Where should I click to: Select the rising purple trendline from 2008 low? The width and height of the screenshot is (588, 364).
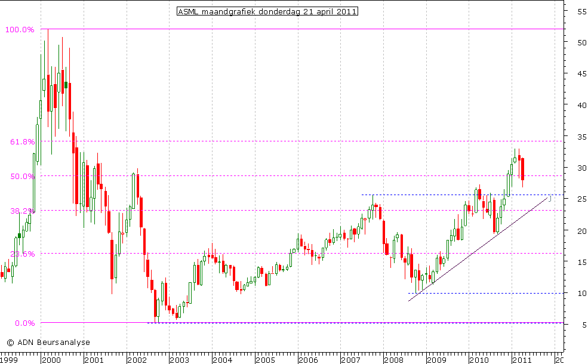click(478, 249)
